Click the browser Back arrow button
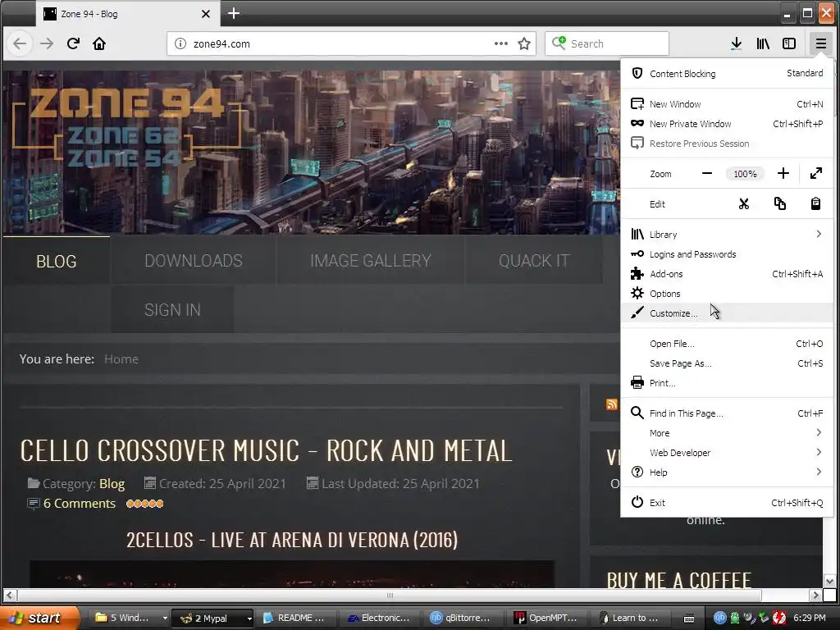The width and height of the screenshot is (840, 630). (x=20, y=43)
